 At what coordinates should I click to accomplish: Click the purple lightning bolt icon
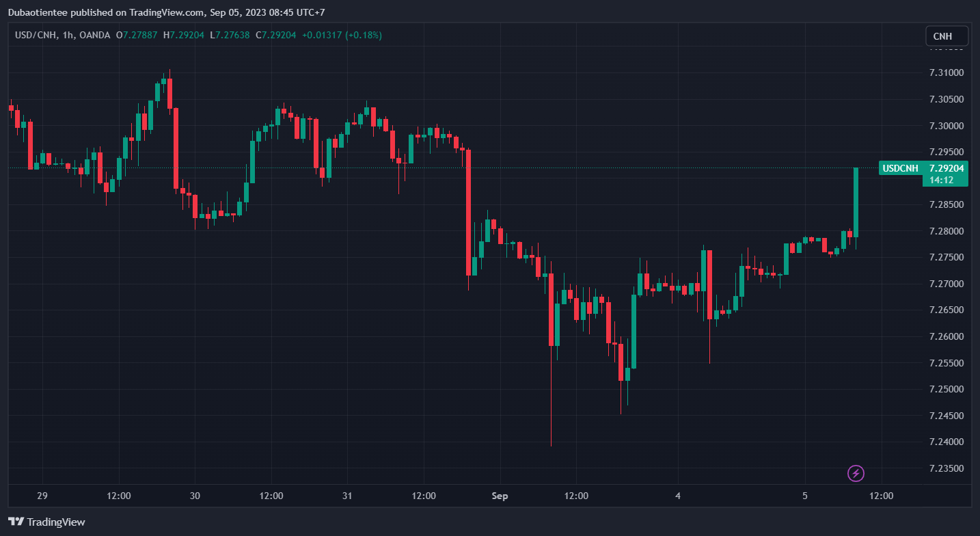[x=856, y=472]
